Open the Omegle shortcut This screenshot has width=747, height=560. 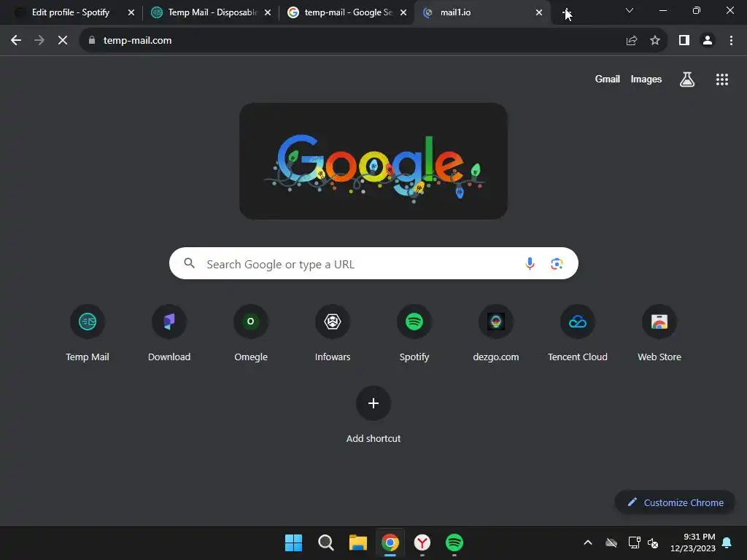tap(251, 333)
